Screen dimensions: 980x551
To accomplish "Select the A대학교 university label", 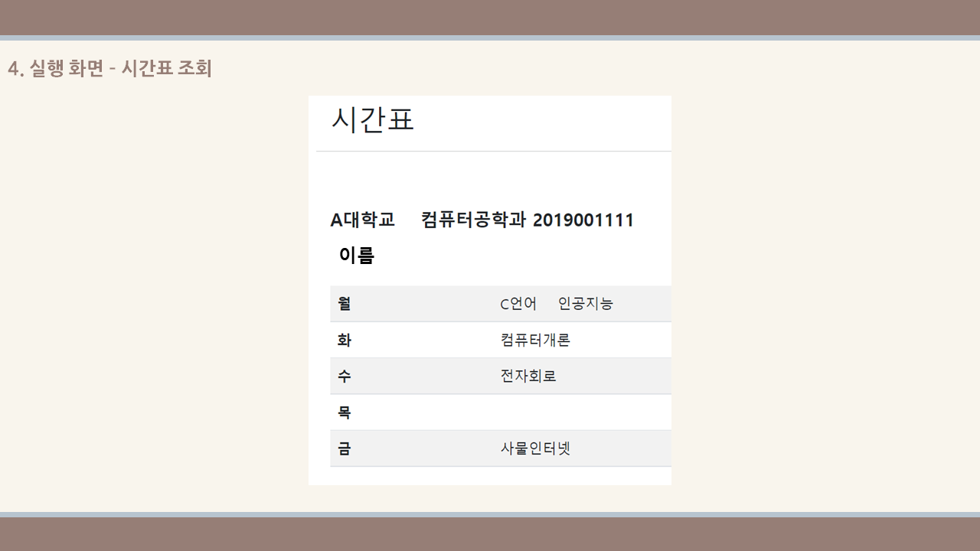I will coord(362,220).
